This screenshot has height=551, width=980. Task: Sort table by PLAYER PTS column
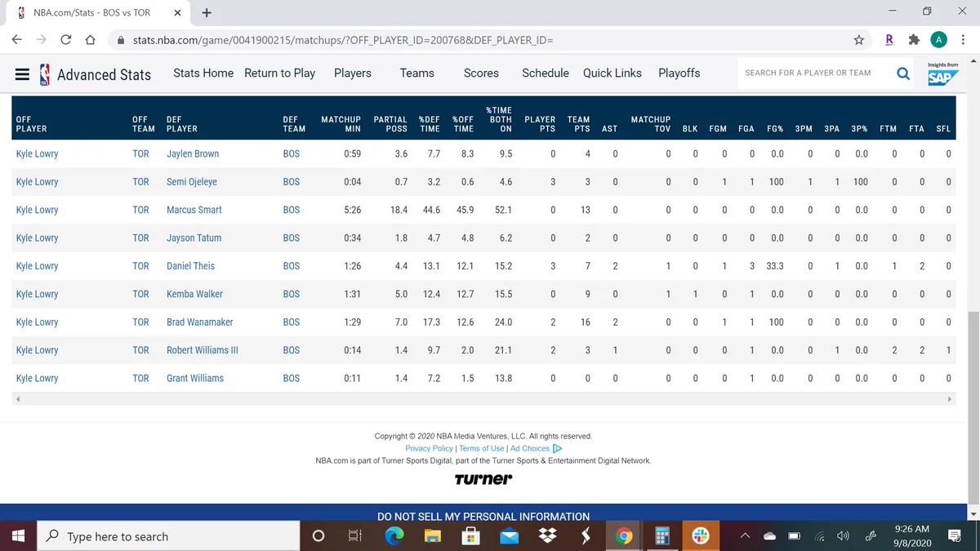tap(540, 124)
